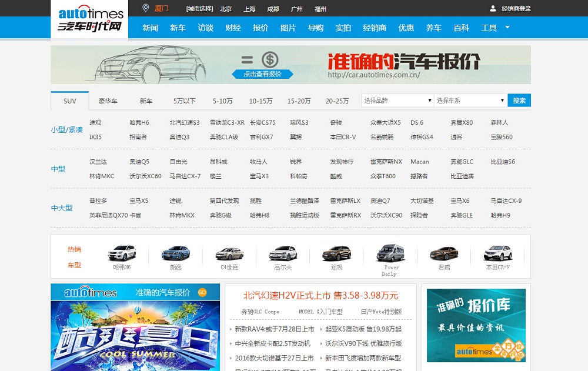588x371 pixels.
Task: Go to 图片 in navigation bar
Action: coord(288,28)
